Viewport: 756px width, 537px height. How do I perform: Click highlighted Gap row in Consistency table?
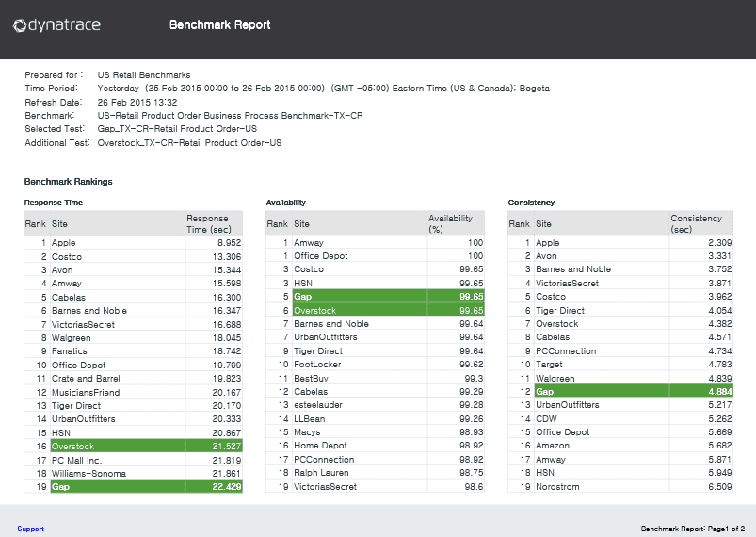(620, 391)
